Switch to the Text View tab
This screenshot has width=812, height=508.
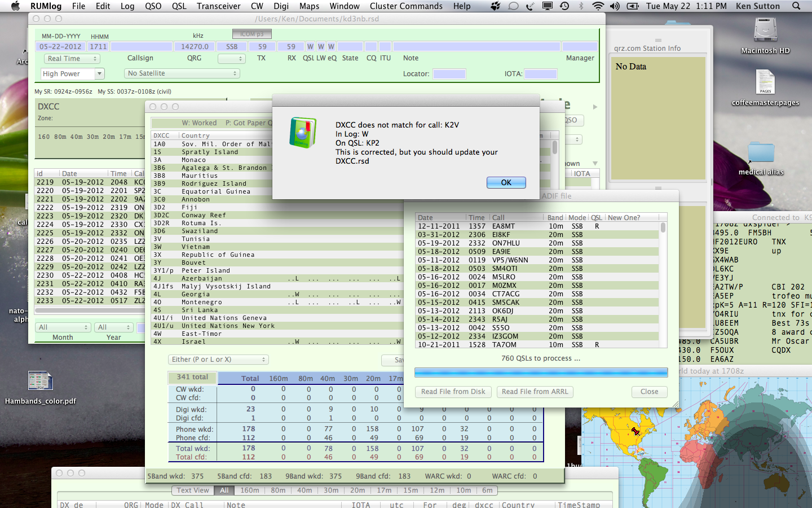click(x=193, y=491)
